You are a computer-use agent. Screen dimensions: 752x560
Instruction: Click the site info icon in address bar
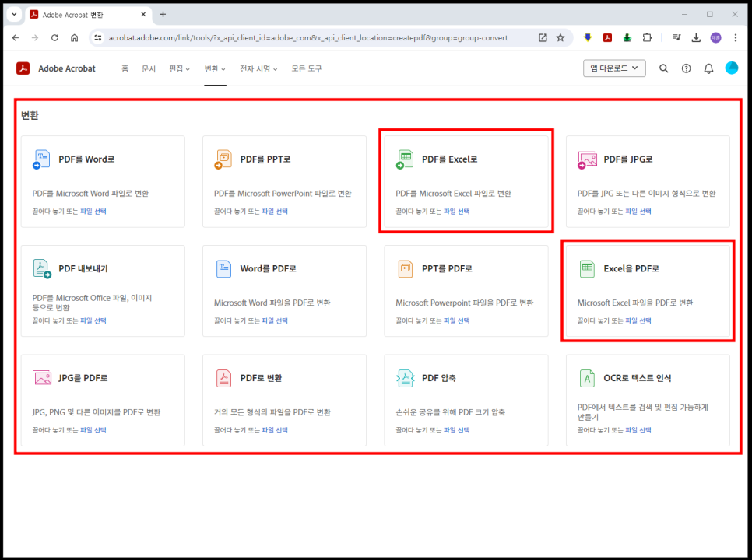pyautogui.click(x=98, y=37)
